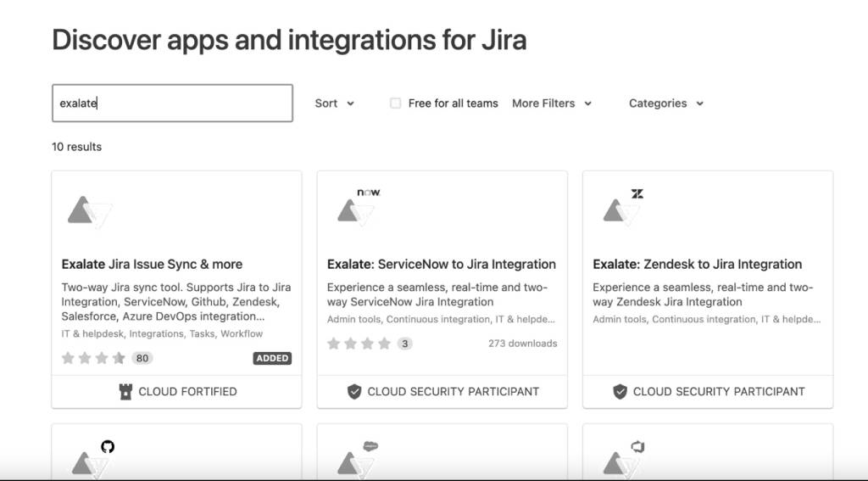Click the Exalate GitHub integration logo
Screen dimensions: 868x481
point(92,460)
